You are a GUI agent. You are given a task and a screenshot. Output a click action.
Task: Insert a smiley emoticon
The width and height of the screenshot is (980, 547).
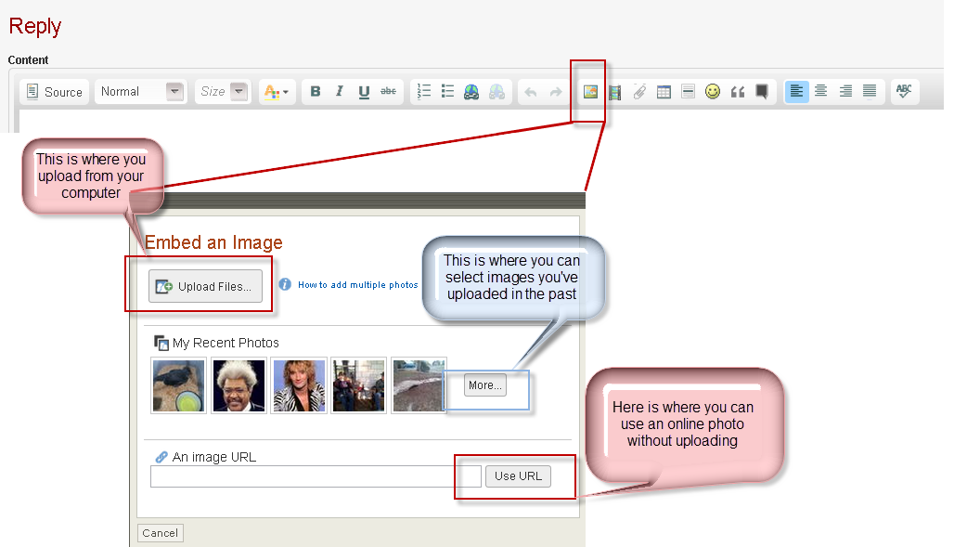(x=712, y=92)
